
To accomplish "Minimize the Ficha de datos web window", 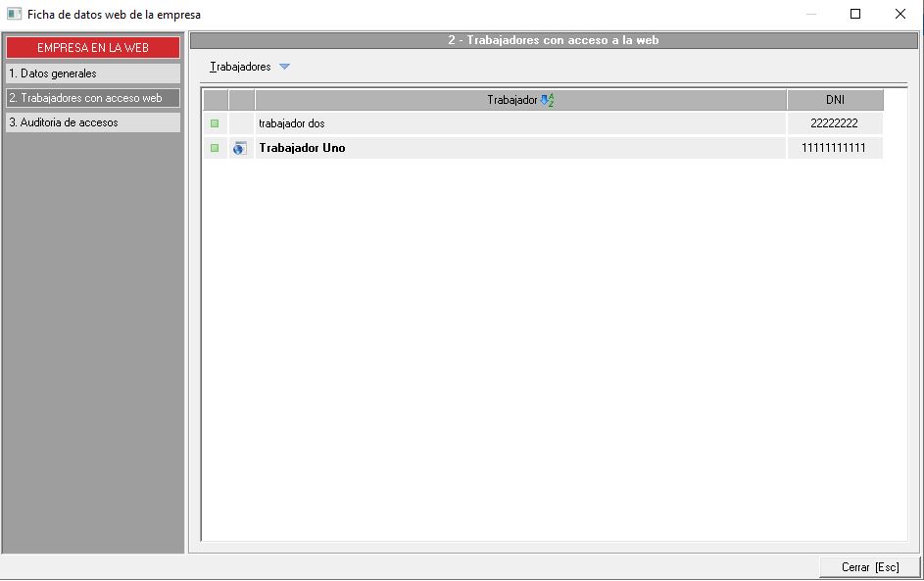I will pyautogui.click(x=810, y=14).
